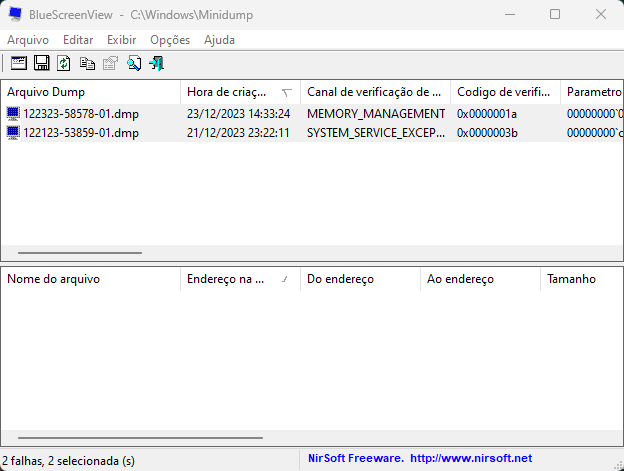Open the Opções menu
This screenshot has height=471, width=624.
[x=170, y=40]
